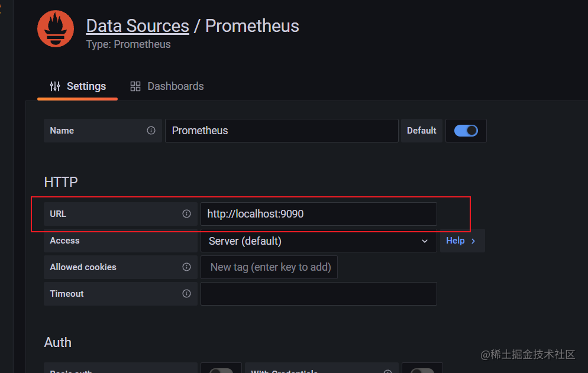Screen dimensions: 588x373
Task: Open the Name field info tooltip
Action: pos(151,131)
